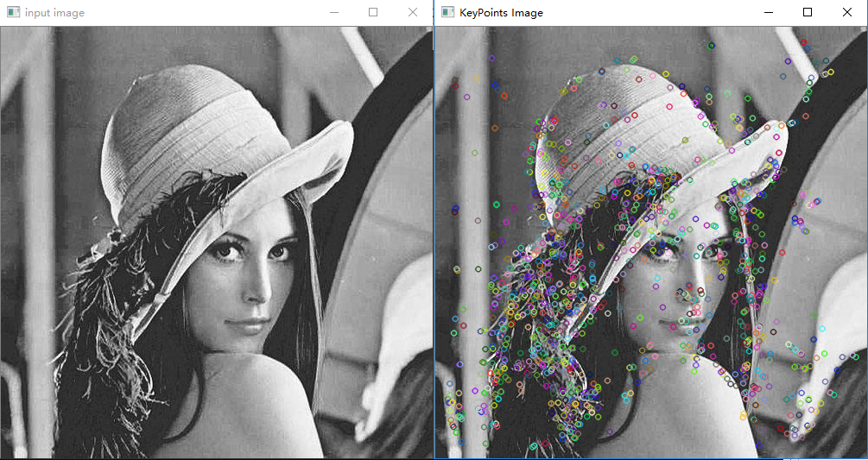Minimize the KeyPoints Image window

click(769, 12)
